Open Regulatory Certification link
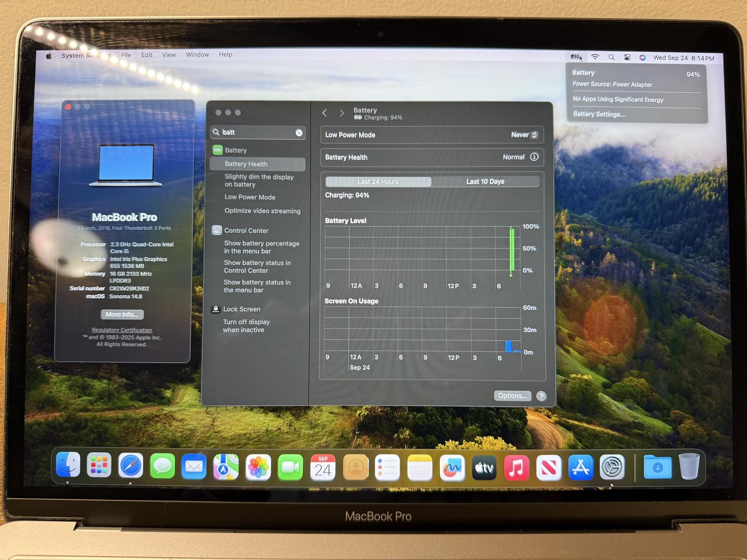Image resolution: width=747 pixels, height=560 pixels. tap(122, 330)
